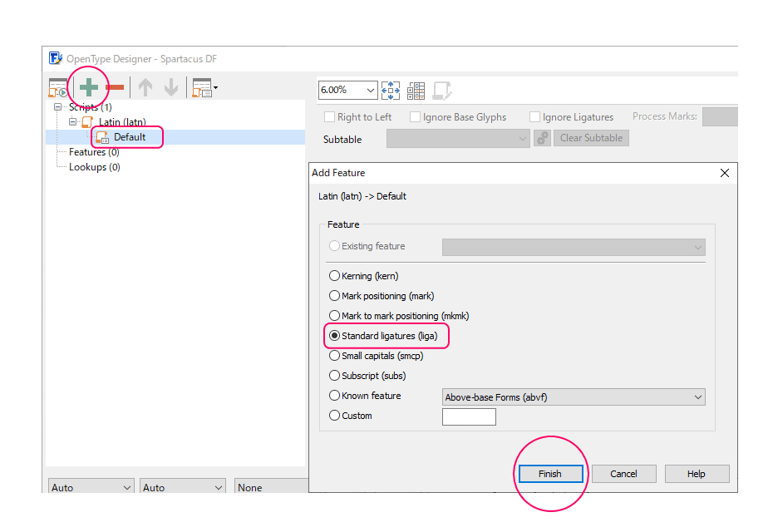Click the Cancel button in dialog
The height and width of the screenshot is (532, 773).
click(x=623, y=474)
